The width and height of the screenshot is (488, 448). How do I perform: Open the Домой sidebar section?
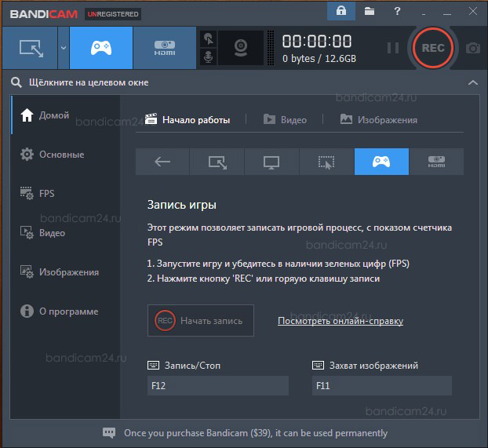click(65, 115)
